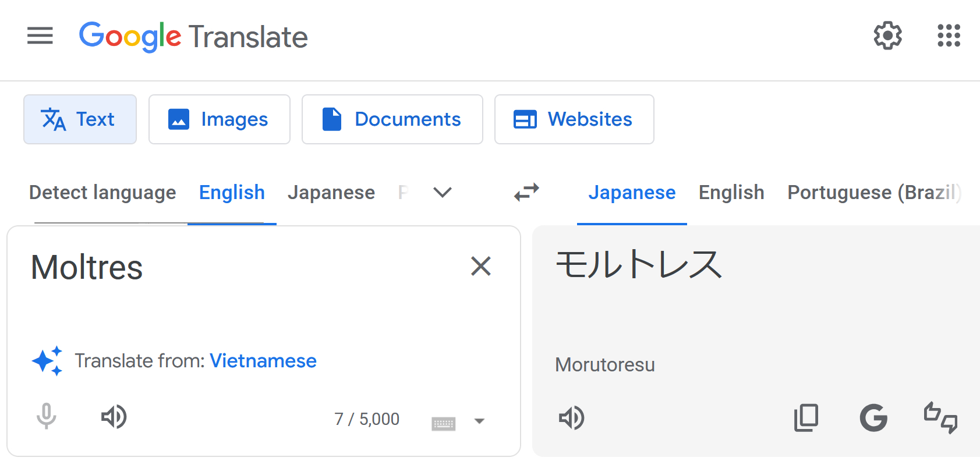
Task: Copy the translation to clipboard
Action: (x=806, y=418)
